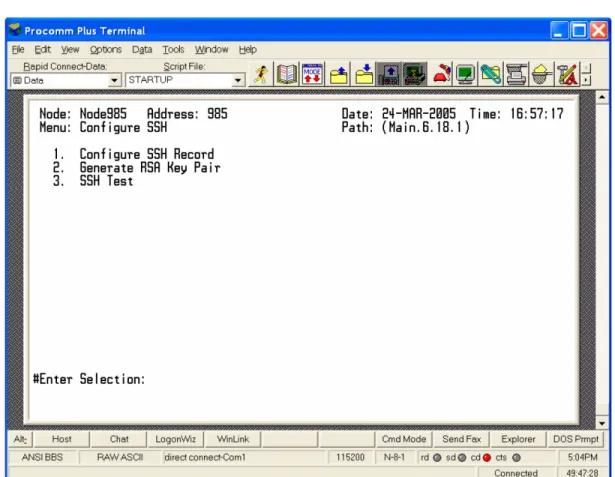Click the 16:57:17 time text

point(537,114)
